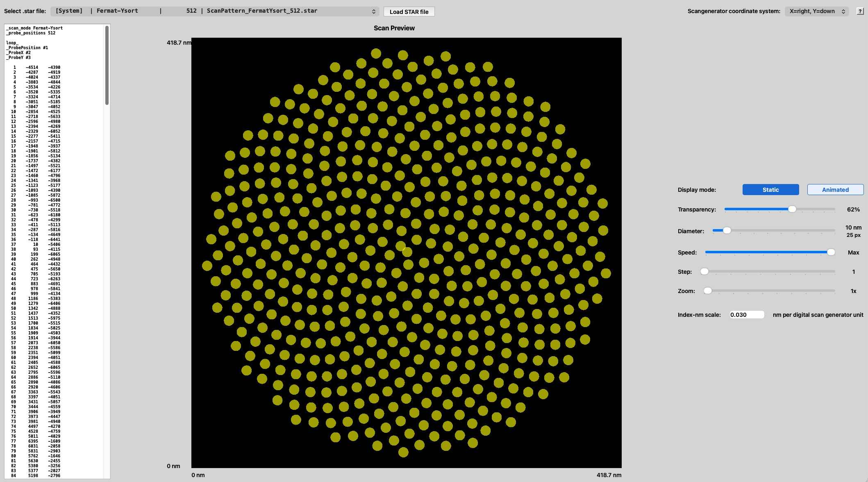
Task: Click the '_probe_positions 512' line
Action: click(x=31, y=33)
